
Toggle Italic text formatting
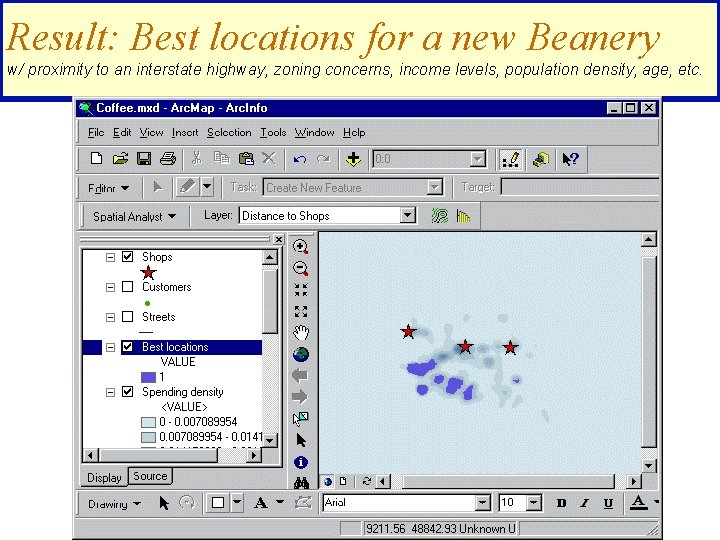tap(584, 503)
